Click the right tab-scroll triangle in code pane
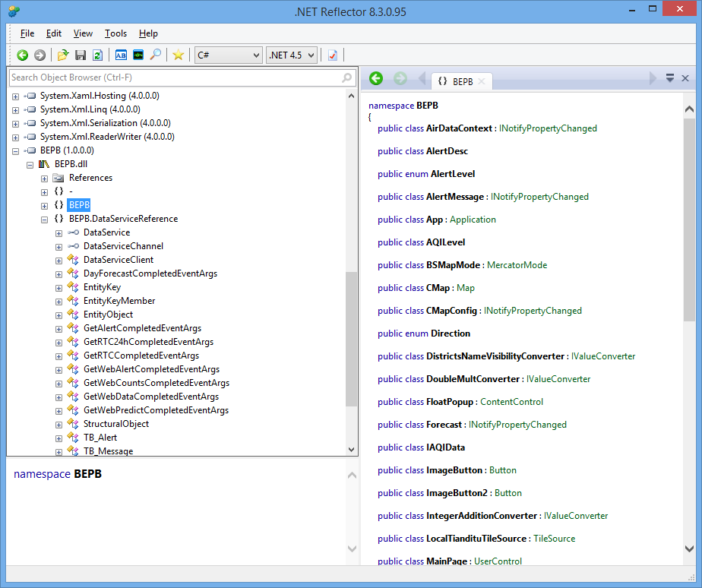Viewport: 702px width, 588px height. 653,78
